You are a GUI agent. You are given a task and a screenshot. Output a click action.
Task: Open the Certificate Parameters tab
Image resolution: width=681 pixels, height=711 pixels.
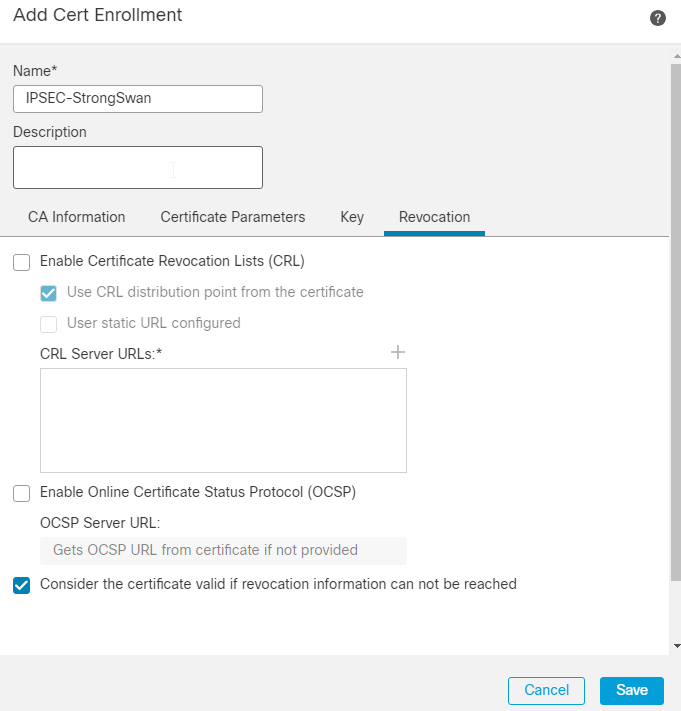(x=232, y=217)
